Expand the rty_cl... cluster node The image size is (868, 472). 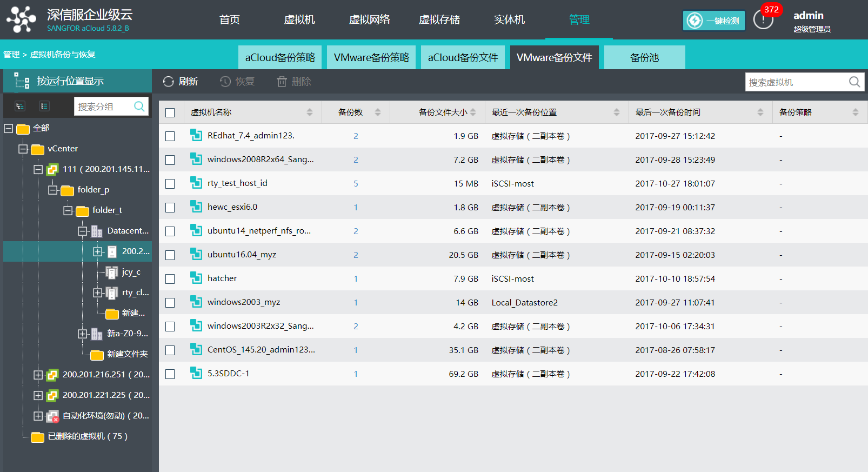(x=97, y=292)
